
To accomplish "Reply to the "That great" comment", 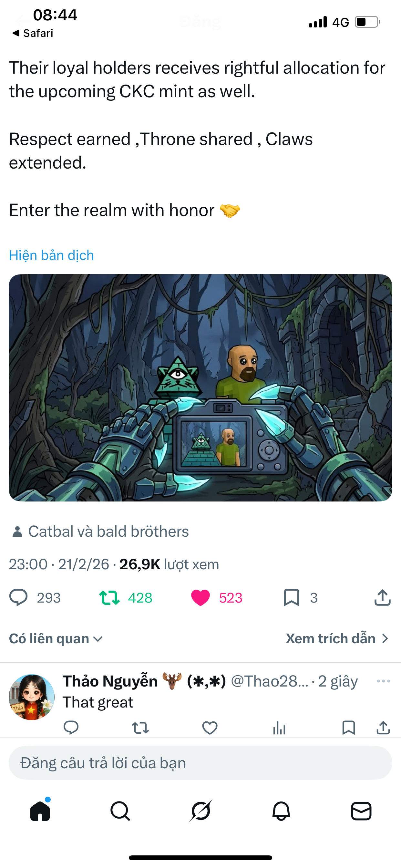I will coord(71,728).
